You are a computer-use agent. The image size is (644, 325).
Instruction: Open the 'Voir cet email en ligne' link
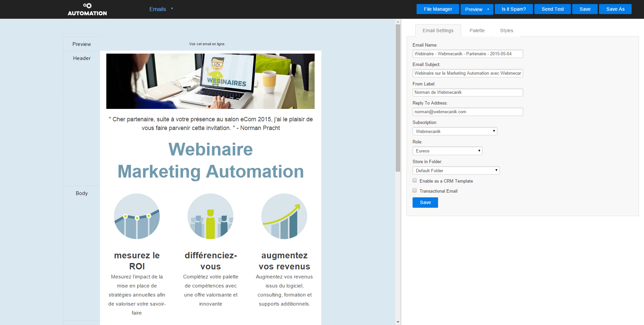click(207, 44)
